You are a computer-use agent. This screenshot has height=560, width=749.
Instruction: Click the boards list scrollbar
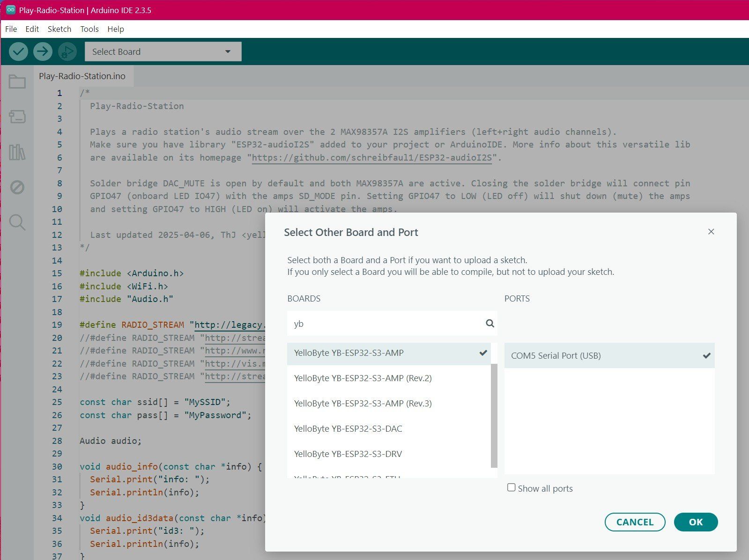point(494,415)
